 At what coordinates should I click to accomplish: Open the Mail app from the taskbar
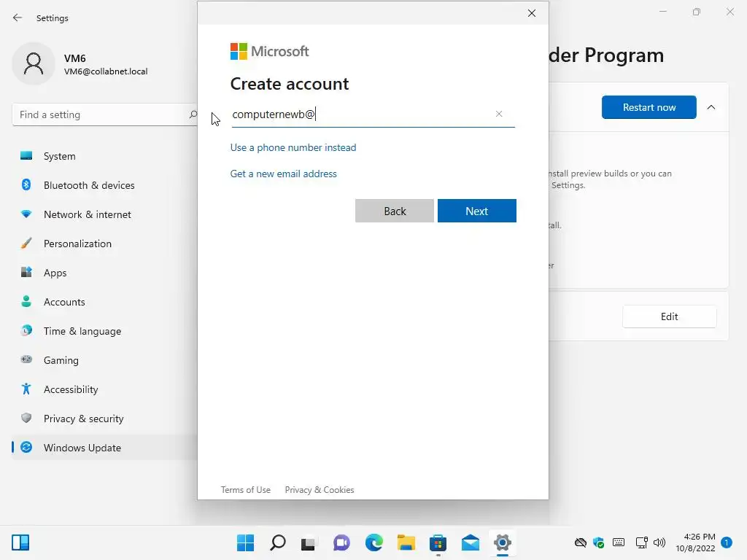471,542
